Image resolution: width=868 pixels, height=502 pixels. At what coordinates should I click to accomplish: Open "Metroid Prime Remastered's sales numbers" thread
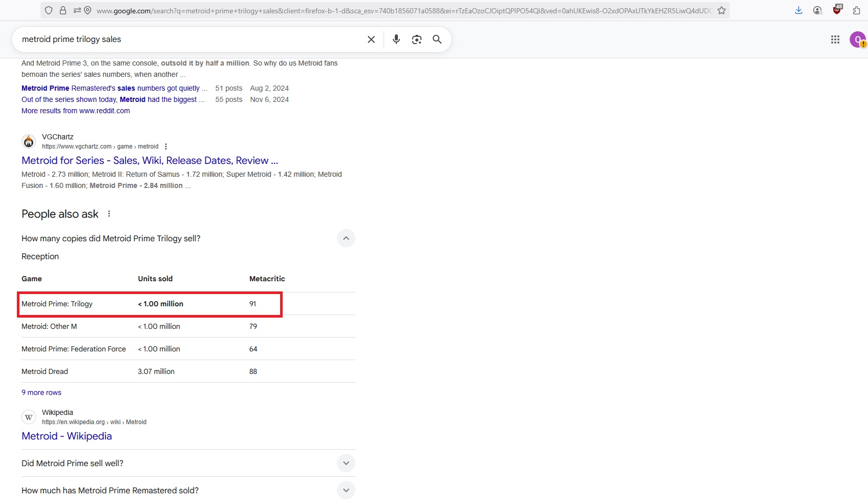[x=115, y=88]
